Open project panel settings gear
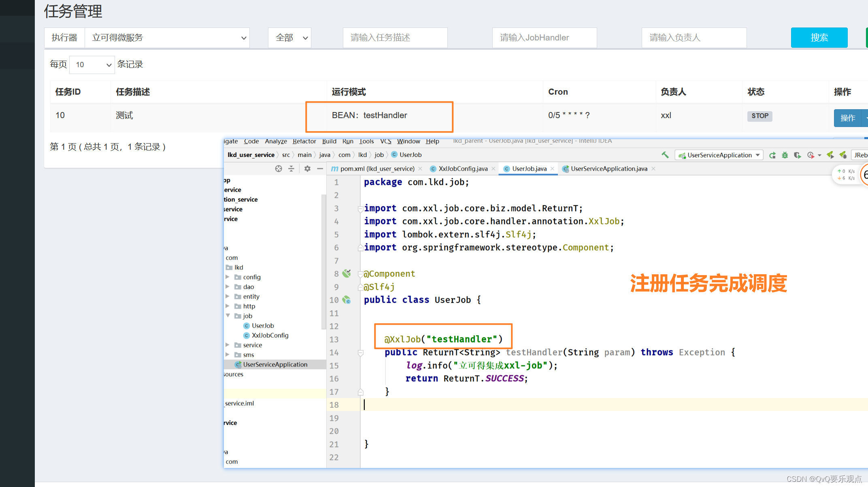The image size is (868, 487). tap(307, 169)
